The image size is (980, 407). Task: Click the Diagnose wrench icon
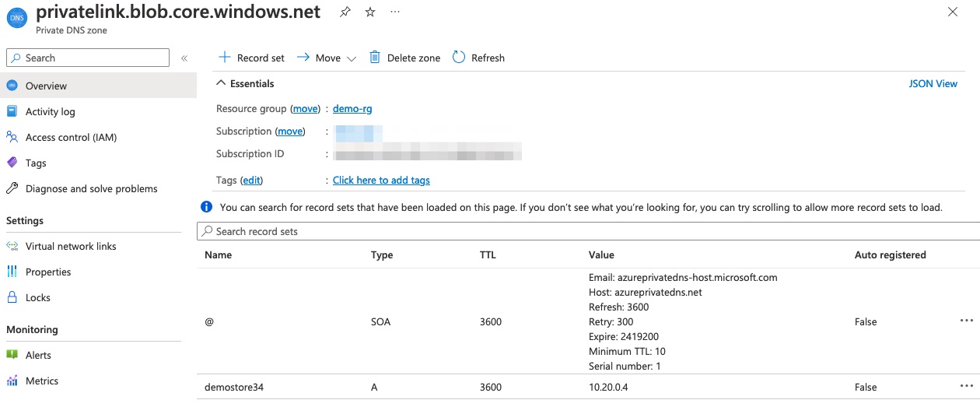12,188
